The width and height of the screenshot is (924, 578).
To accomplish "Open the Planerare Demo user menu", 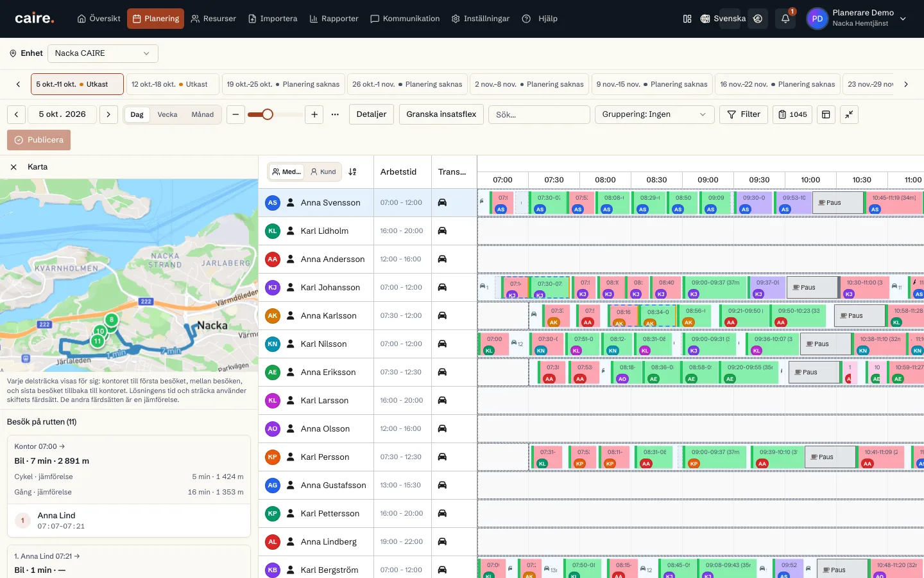I will pyautogui.click(x=857, y=19).
